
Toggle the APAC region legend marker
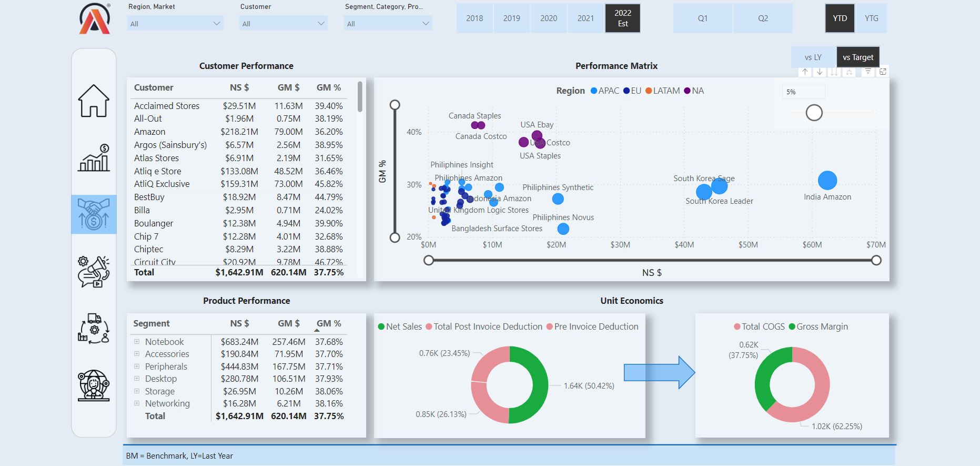tap(594, 91)
